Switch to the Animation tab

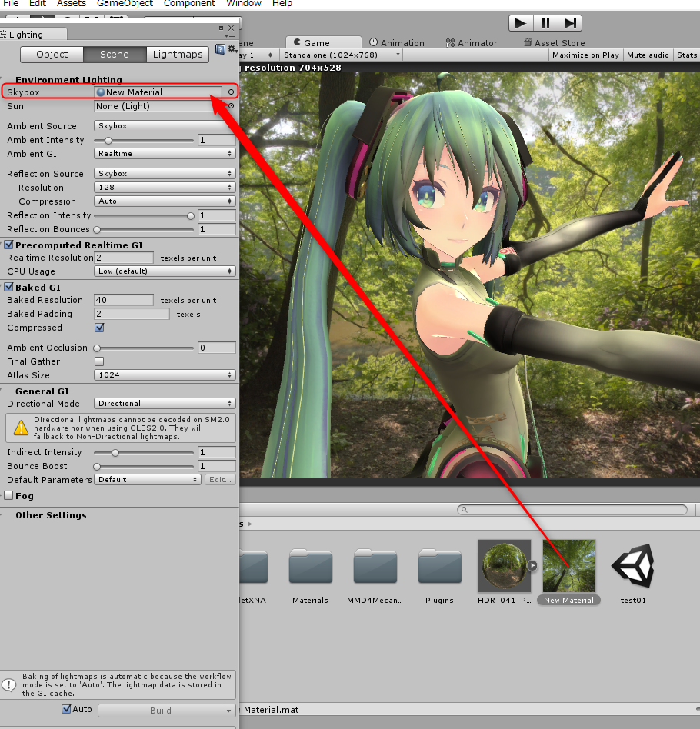[397, 43]
